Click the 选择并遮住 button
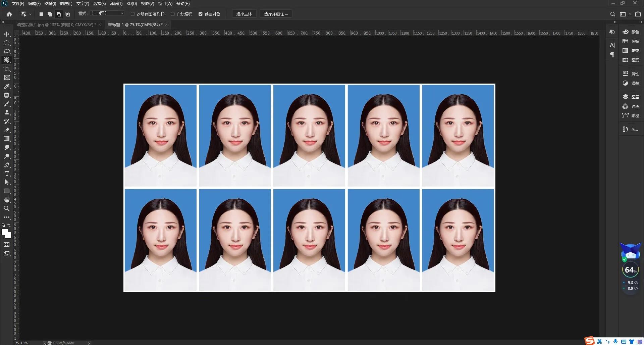This screenshot has width=644, height=345. tap(275, 14)
